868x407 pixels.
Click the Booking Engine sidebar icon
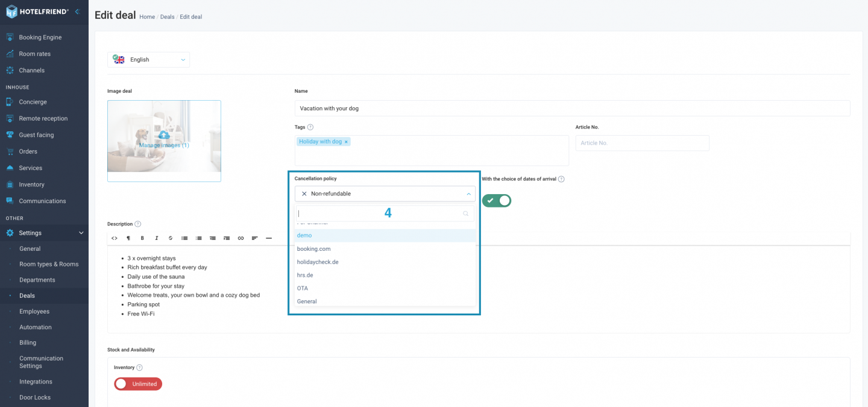[10, 37]
